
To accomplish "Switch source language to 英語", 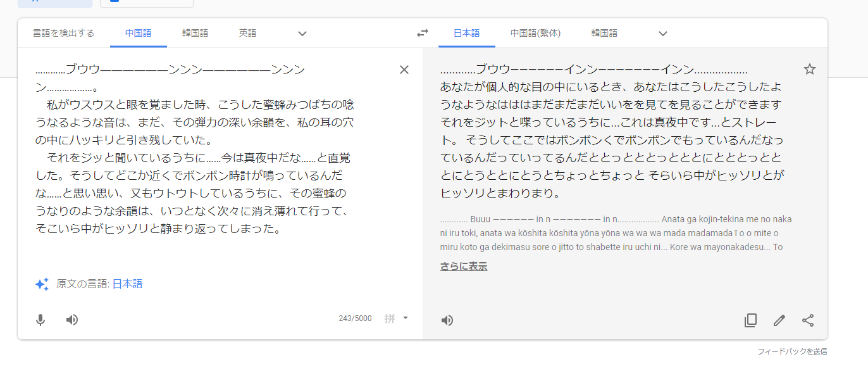I will click(x=247, y=34).
